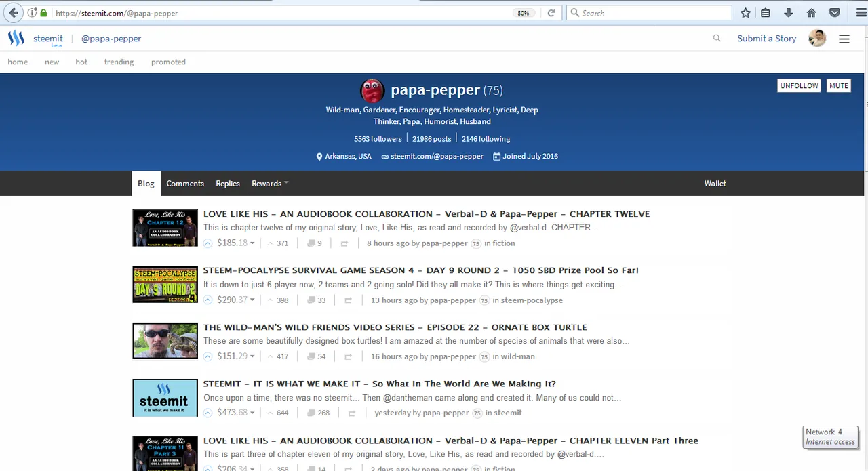868x471 pixels.
Task: Open the new posts feed
Action: [x=52, y=62]
